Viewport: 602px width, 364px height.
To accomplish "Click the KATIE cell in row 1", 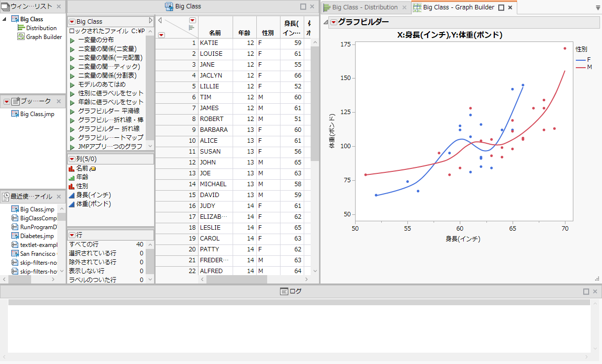I will [x=215, y=43].
